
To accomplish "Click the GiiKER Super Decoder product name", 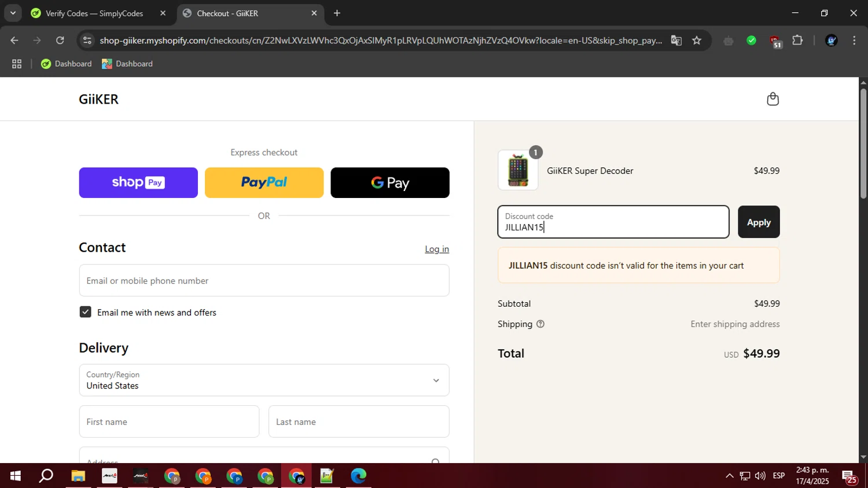I will pos(590,171).
